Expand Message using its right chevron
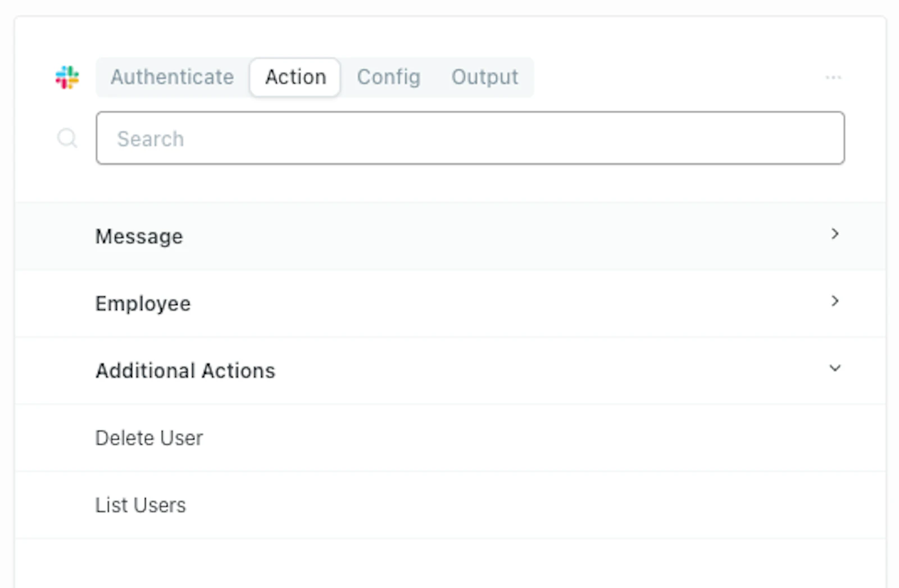The image size is (899, 588). (x=835, y=234)
